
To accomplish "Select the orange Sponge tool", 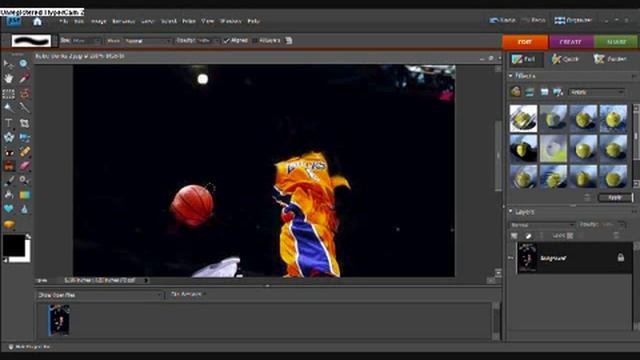I will click(9, 224).
